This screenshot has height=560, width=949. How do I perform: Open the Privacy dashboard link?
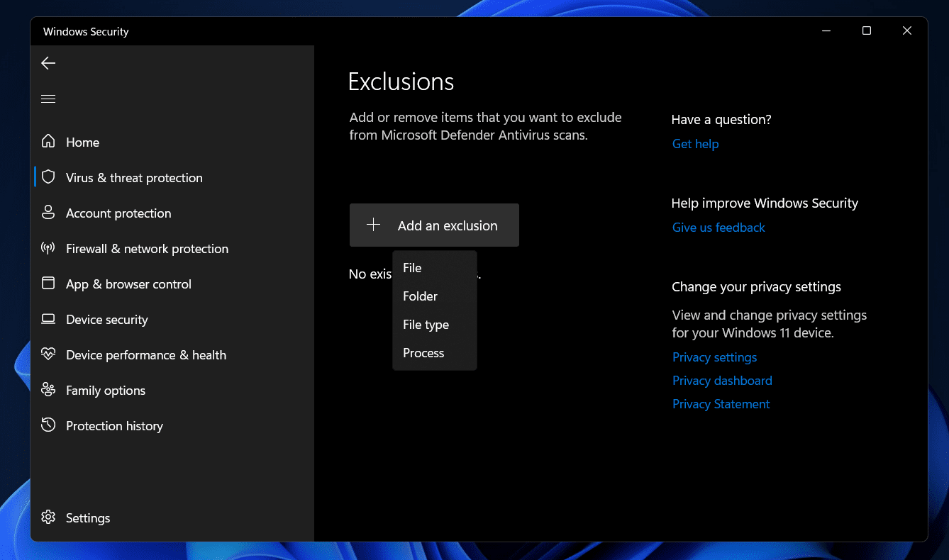(x=722, y=381)
